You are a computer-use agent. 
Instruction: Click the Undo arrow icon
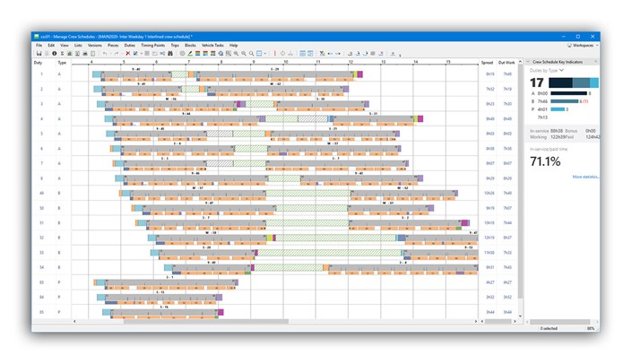(105, 53)
